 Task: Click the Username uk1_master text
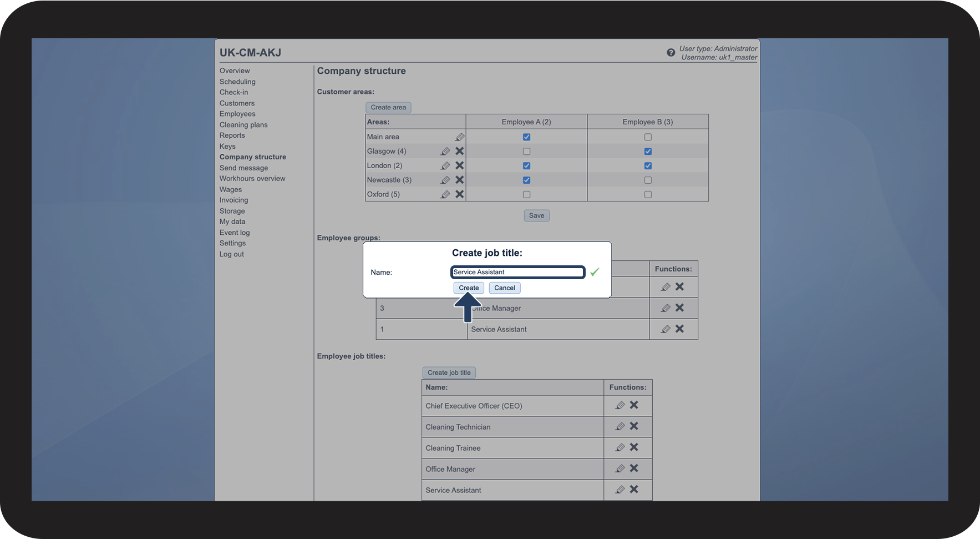[719, 57]
